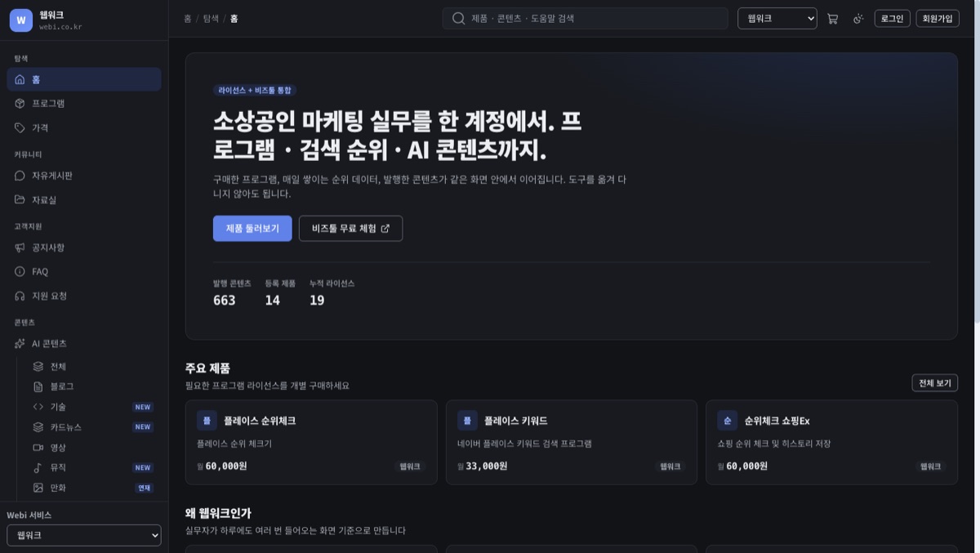Click the external link icon in 비즈툴 무료 체험
Viewport: 980px width, 553px height.
click(x=385, y=229)
